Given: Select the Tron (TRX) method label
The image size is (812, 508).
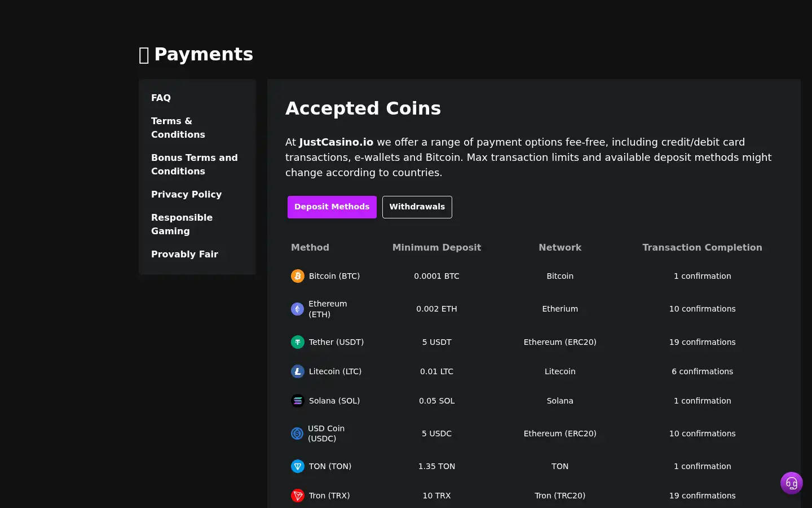Looking at the screenshot, I should 329,496.
